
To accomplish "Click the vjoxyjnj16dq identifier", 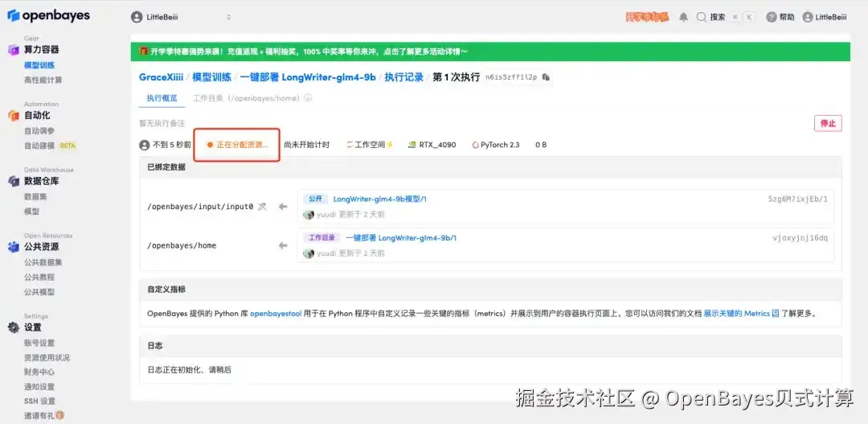I will click(800, 238).
